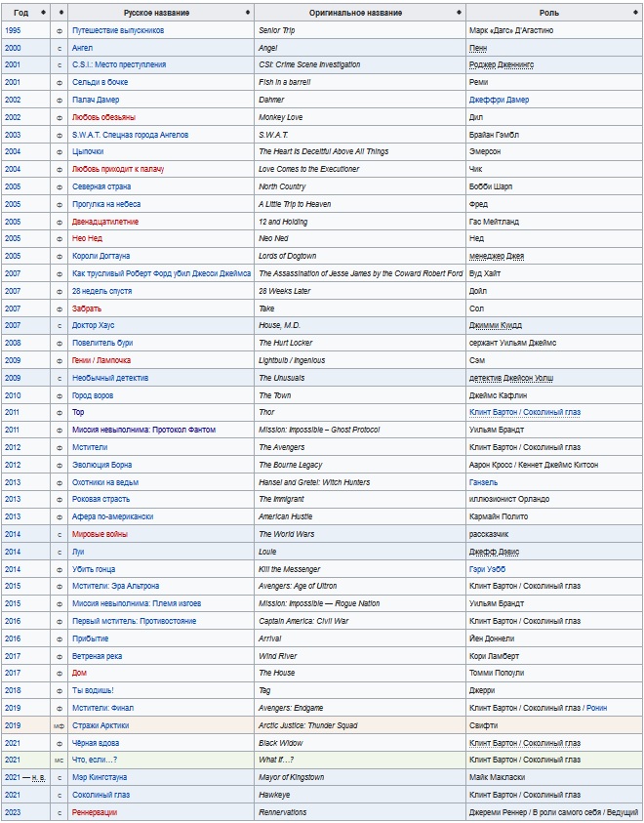The height and width of the screenshot is (823, 644).
Task: Open the Мстители 2012 film link
Action: coord(89,447)
